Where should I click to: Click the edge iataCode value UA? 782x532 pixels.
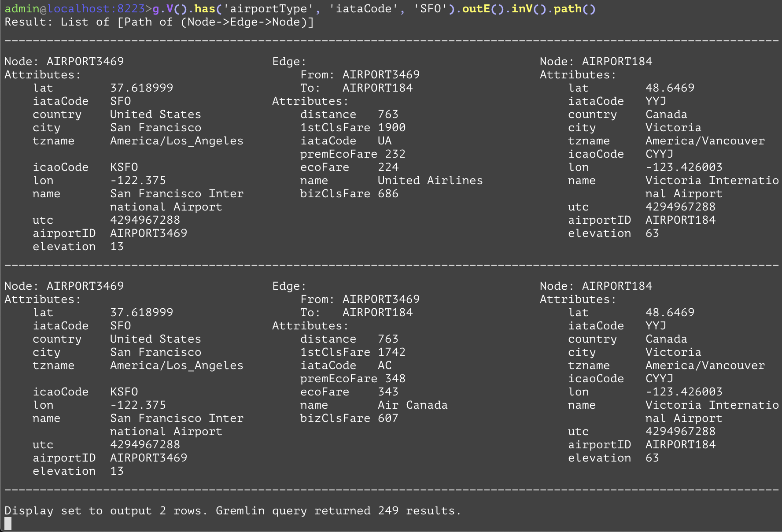(x=384, y=141)
